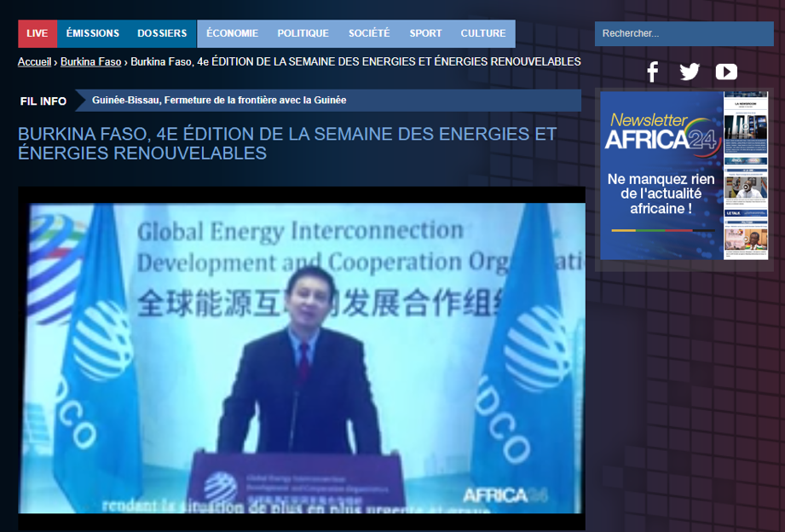Open the ÉMISSIONS menu
785x532 pixels.
click(93, 33)
